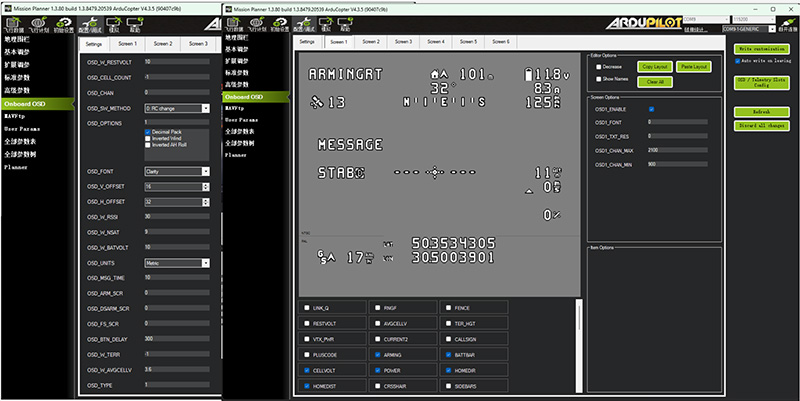Click the OSD_MSG_TIME value field

coord(177,277)
